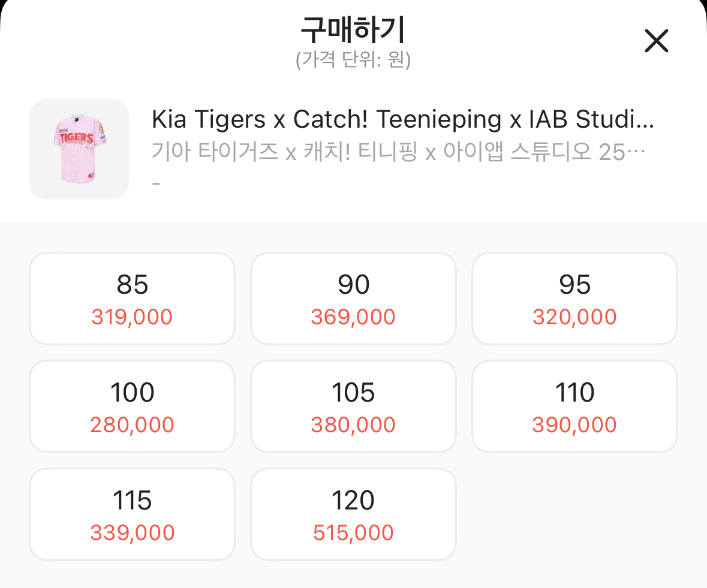
Task: Click the Korean product name 기아 타이거즈 subtitle
Action: pyautogui.click(x=398, y=152)
